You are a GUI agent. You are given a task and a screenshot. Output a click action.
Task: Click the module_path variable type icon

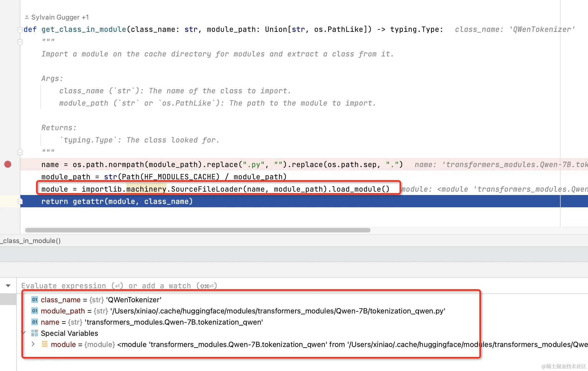[35, 311]
